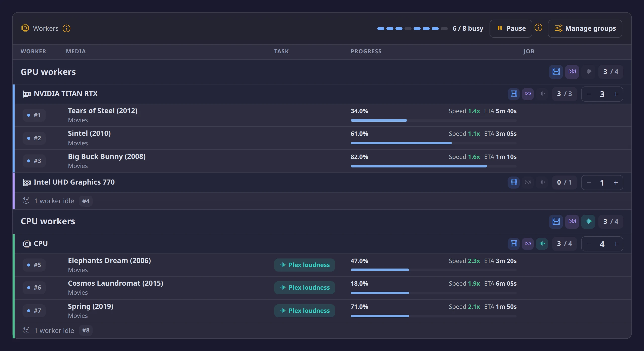Image resolution: width=644 pixels, height=351 pixels.
Task: Click the Workers info icon
Action: pos(66,28)
